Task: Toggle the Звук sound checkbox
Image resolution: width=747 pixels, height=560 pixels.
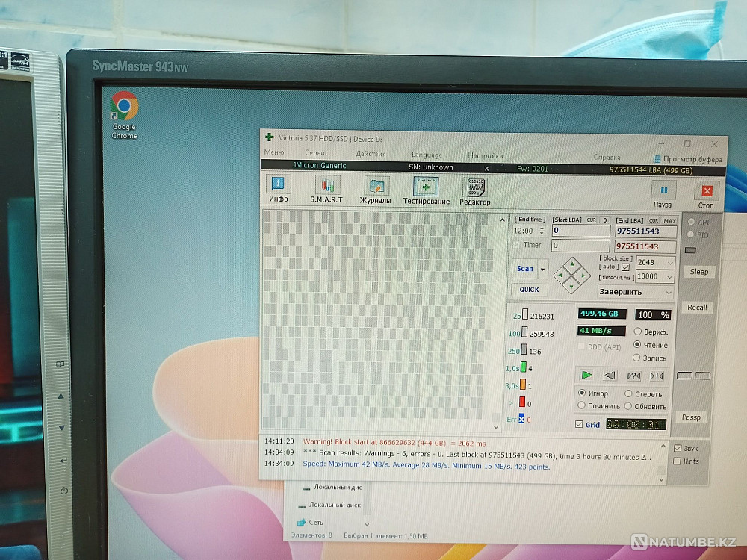Action: [678, 448]
